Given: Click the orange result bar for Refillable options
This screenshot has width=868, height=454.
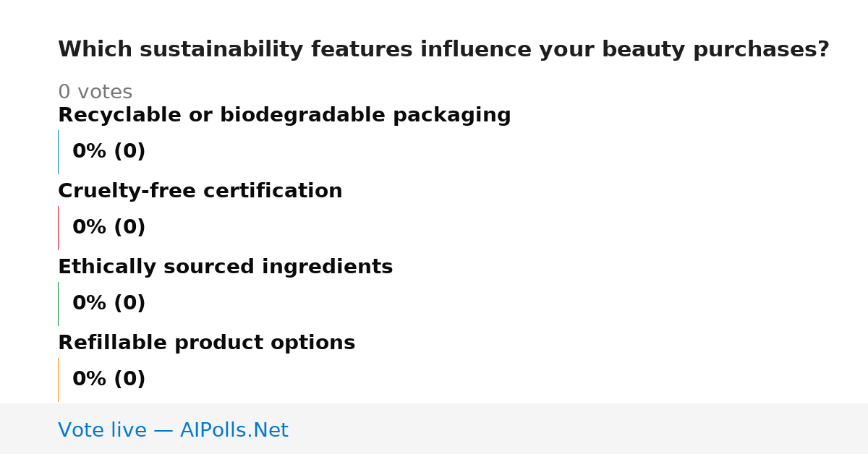Looking at the screenshot, I should click(58, 380).
